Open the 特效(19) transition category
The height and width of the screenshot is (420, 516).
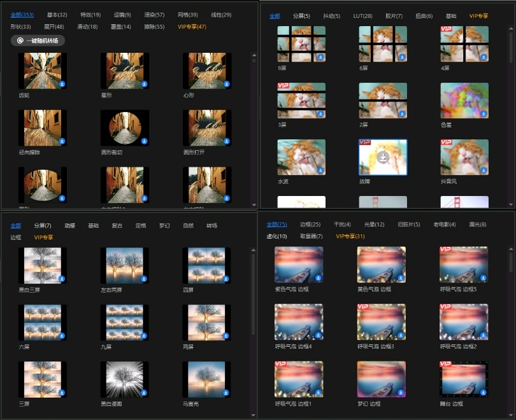(90, 15)
